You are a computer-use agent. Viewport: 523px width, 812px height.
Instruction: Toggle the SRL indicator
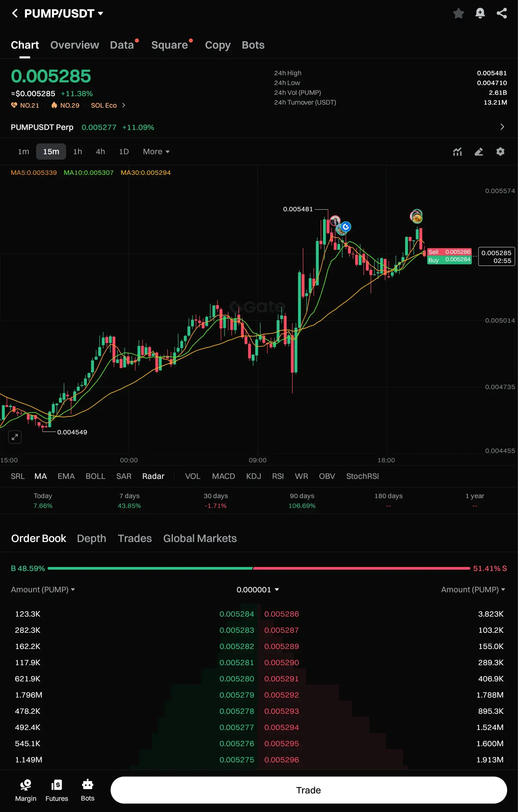tap(18, 476)
